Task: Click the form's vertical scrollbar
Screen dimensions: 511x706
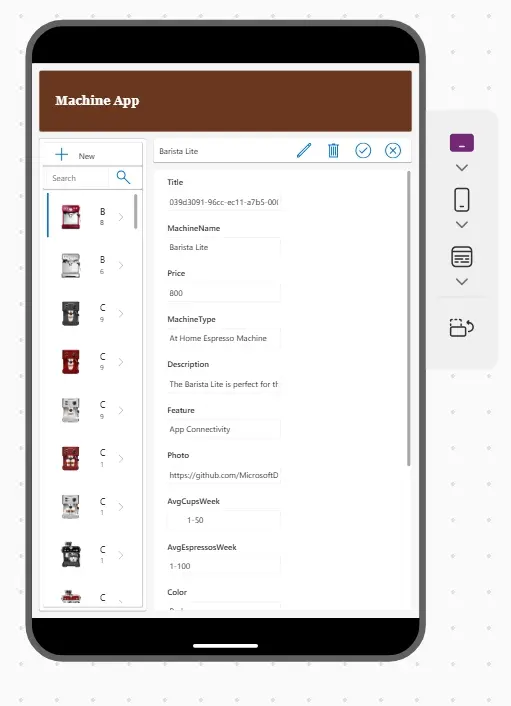Action: [408, 318]
